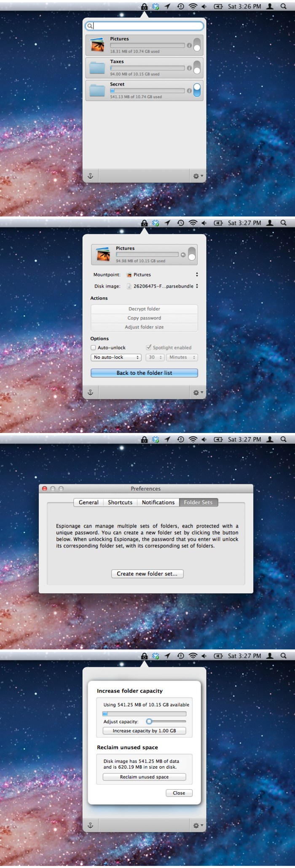Screen dimensions: 295x868
Task: Enable the Auto-unlock checkbox
Action: coord(93,348)
